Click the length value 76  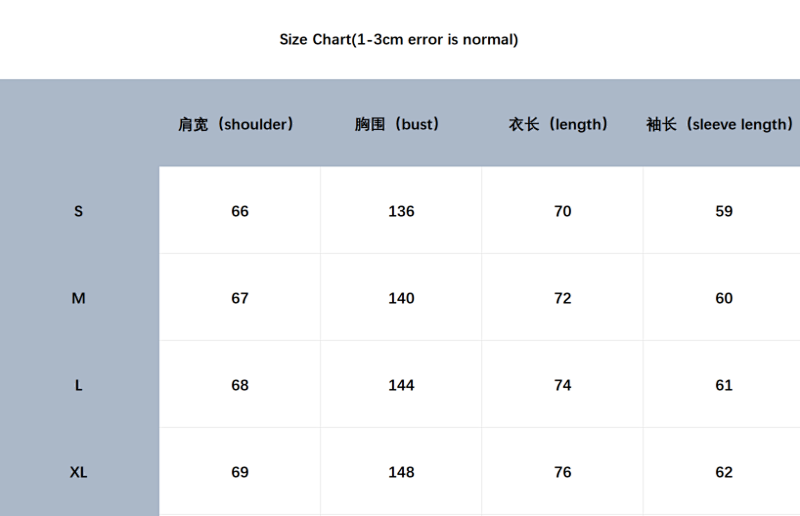point(562,472)
